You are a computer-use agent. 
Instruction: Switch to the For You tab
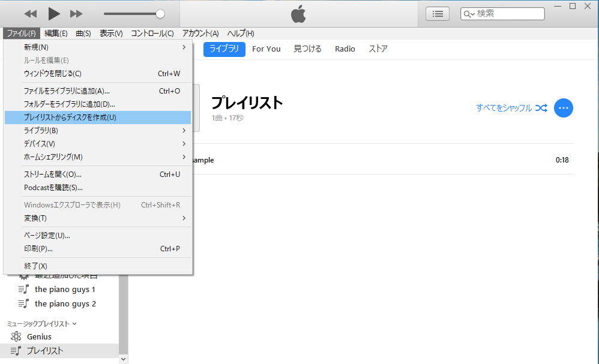pyautogui.click(x=266, y=49)
